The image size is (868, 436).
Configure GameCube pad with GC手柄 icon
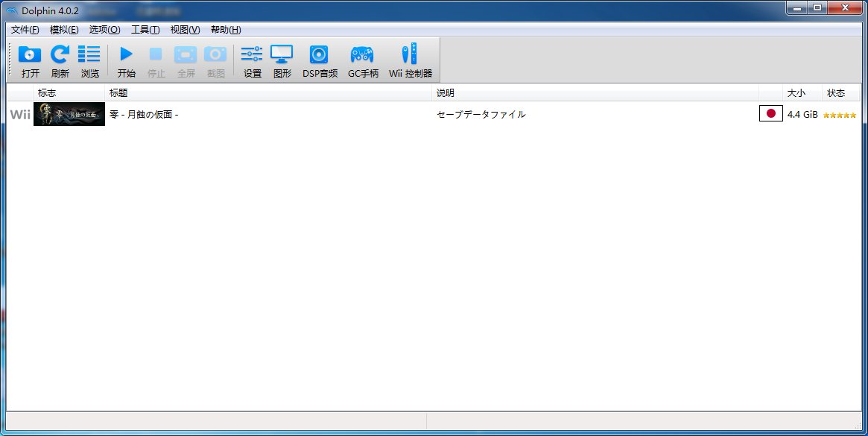pyautogui.click(x=362, y=60)
